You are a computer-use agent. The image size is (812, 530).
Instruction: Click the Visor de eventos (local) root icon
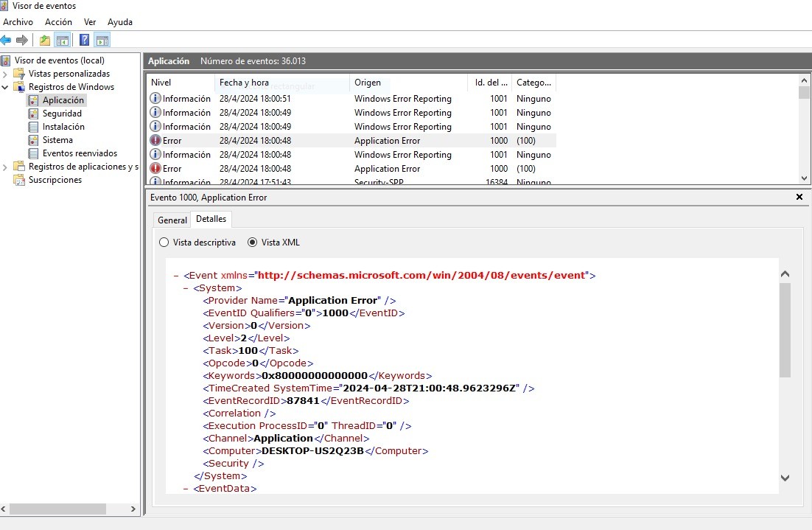6,60
